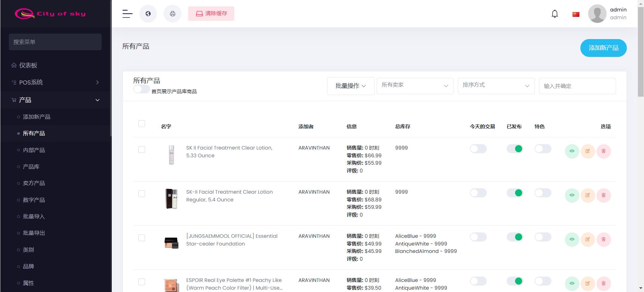Image resolution: width=644 pixels, height=292 pixels.
Task: Check the select-all checkbox in table header
Action: tap(142, 124)
